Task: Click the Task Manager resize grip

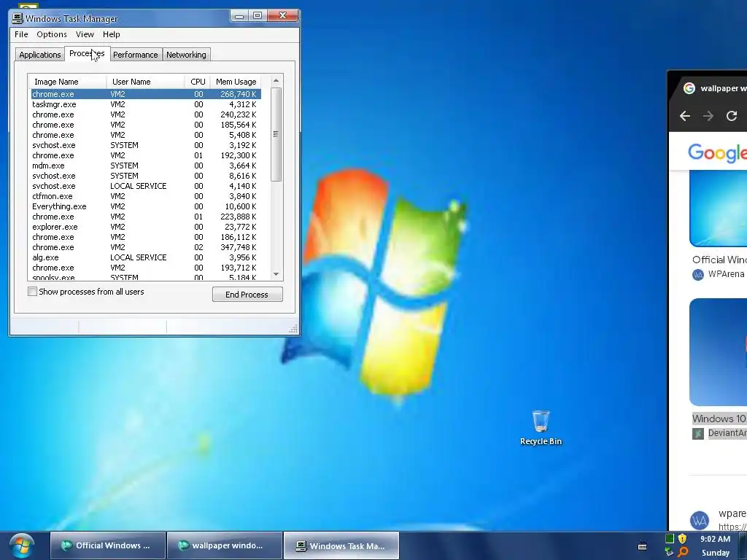Action: 293,329
